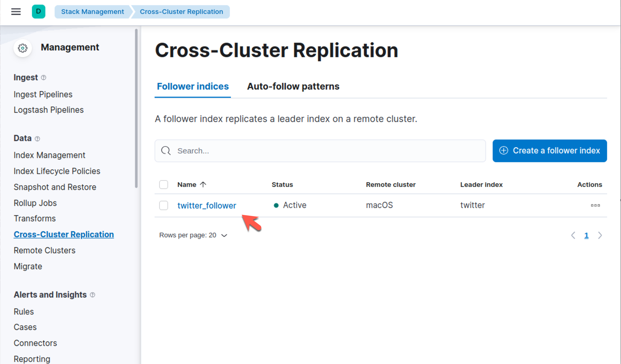Open the twitter_follower index link

[x=206, y=205]
